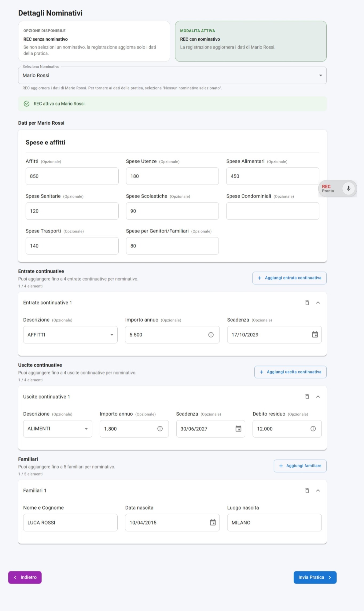Delete Uscite continuative 1 with trash icon
Image resolution: width=364 pixels, height=611 pixels.
pyautogui.click(x=307, y=397)
